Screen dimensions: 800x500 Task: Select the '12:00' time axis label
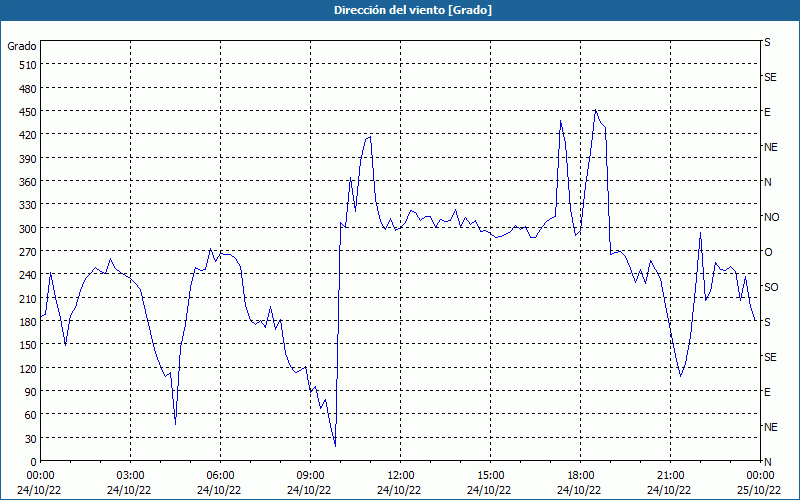coord(401,476)
